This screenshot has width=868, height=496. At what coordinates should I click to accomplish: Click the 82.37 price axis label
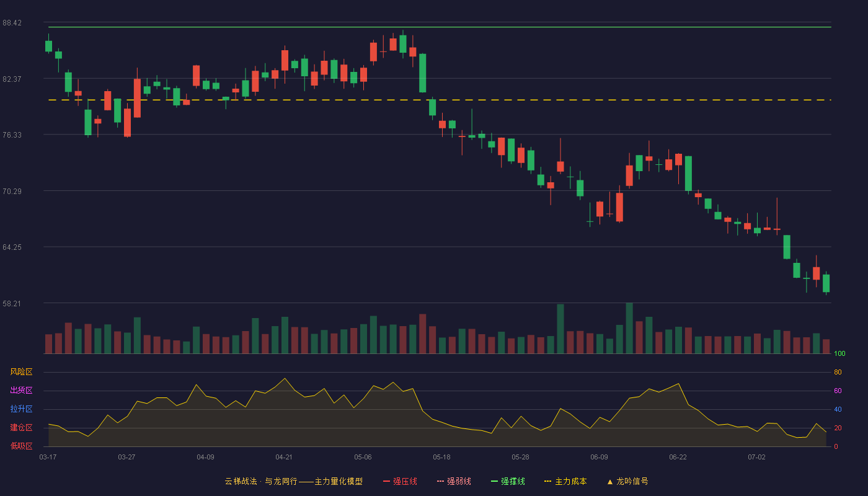click(12, 79)
